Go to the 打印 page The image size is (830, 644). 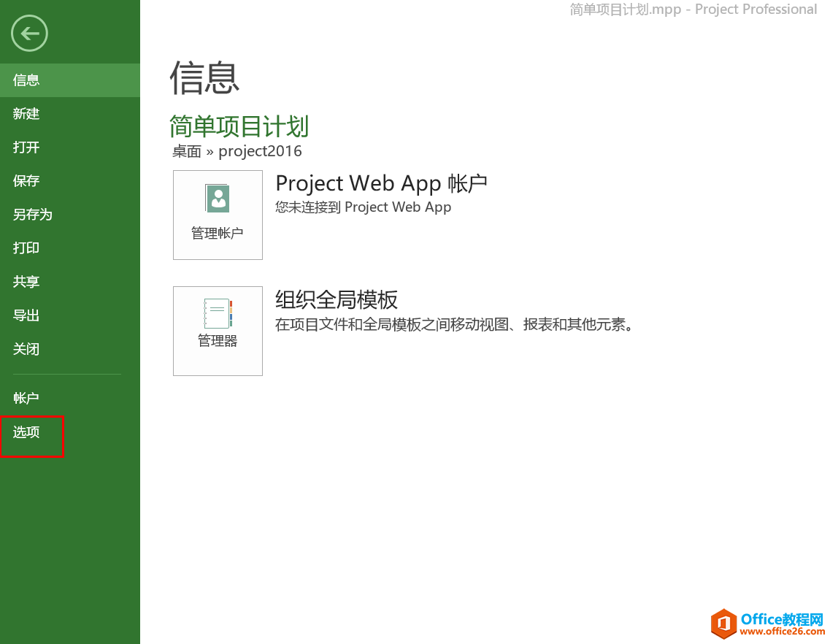pos(27,248)
